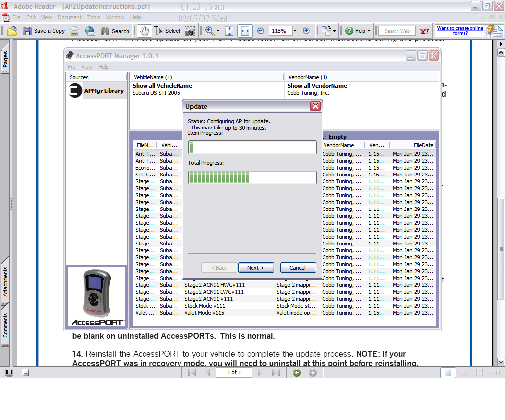Image resolution: width=505 pixels, height=420 pixels.
Task: Click the Total Progress bar
Action: pos(252,177)
